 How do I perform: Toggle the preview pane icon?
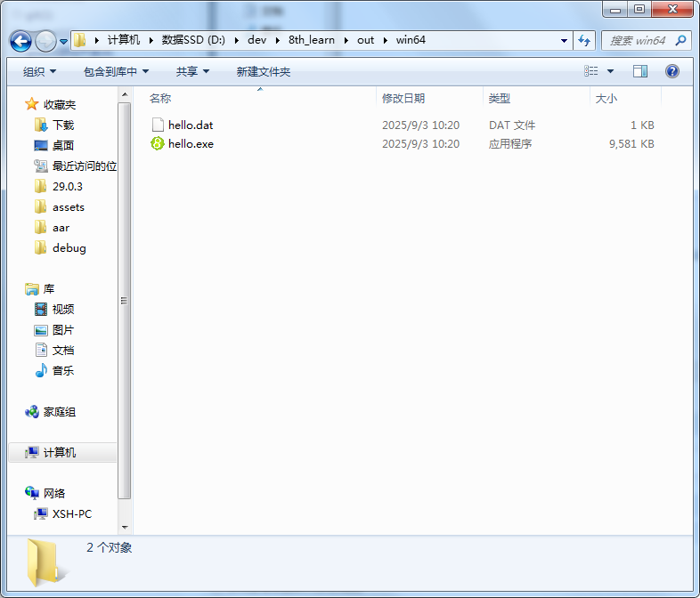[640, 71]
